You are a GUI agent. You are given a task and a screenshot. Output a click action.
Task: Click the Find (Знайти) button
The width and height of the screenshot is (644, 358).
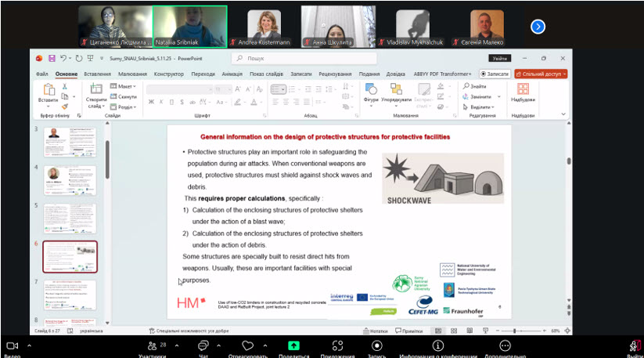(474, 86)
